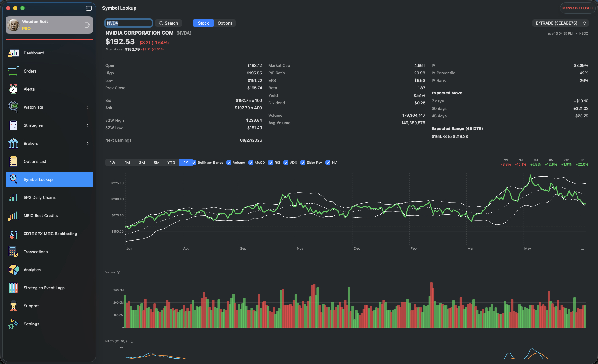Click the Settings gears icon

[13, 324]
